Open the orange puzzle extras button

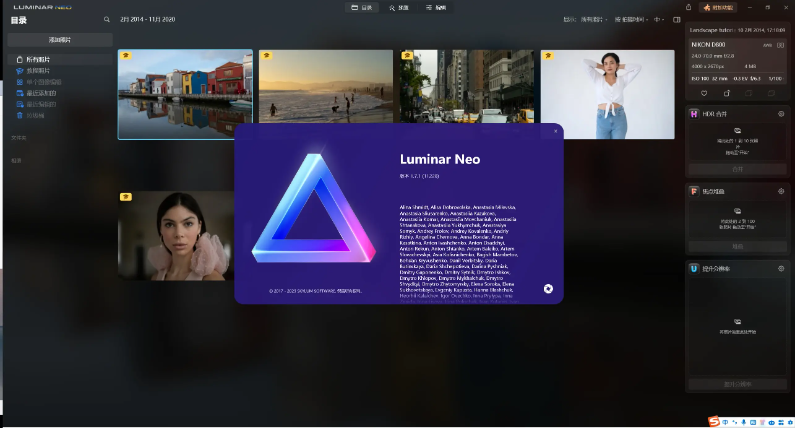pyautogui.click(x=718, y=7)
